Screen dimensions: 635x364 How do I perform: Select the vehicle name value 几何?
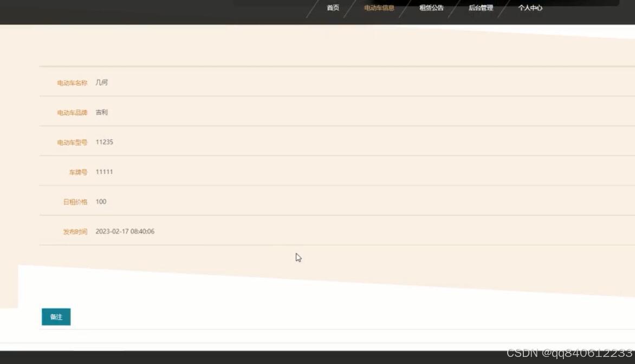(x=102, y=82)
